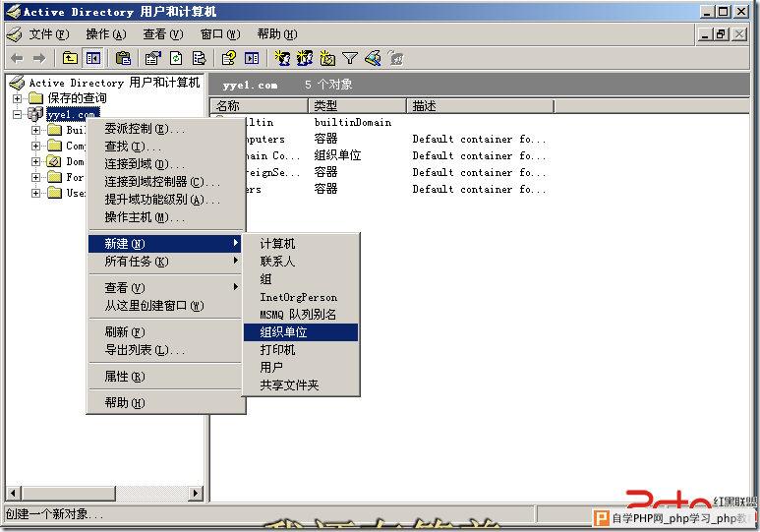
Task: Select InetOrgPerson in the 新建 submenu
Action: pos(301,297)
